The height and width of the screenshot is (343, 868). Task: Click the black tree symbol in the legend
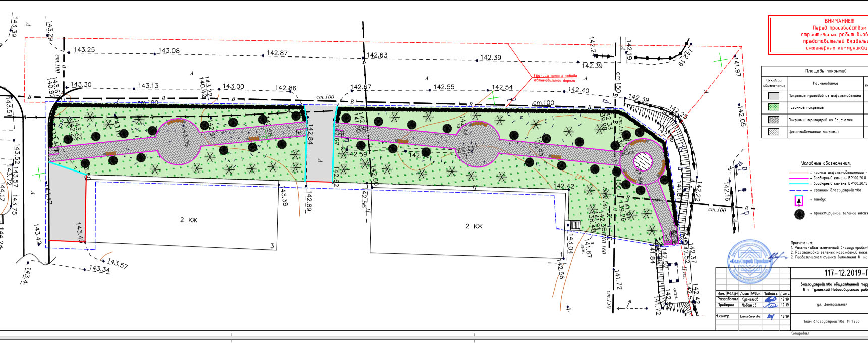pyautogui.click(x=799, y=214)
